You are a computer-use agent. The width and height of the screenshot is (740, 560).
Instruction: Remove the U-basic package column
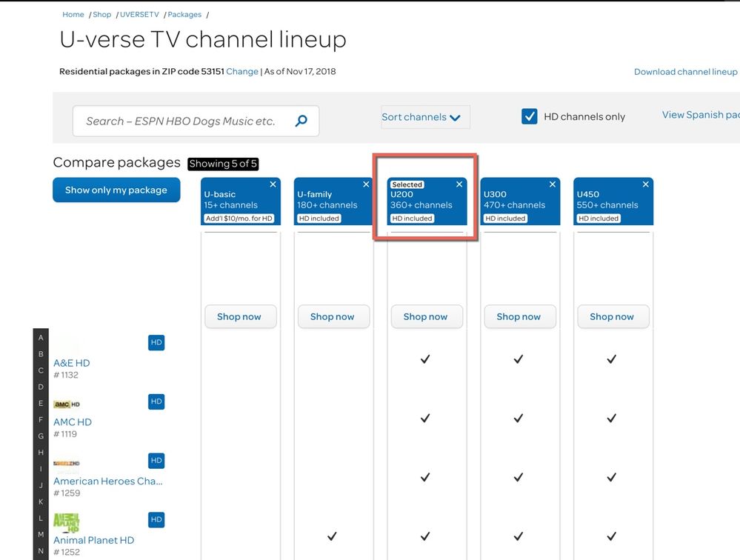click(273, 184)
